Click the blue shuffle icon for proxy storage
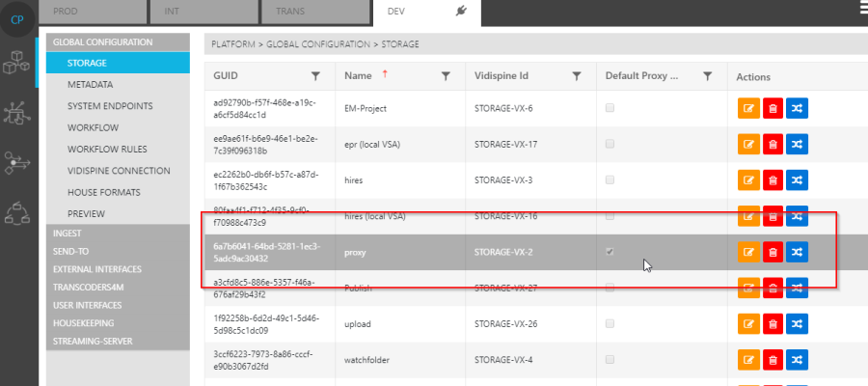The height and width of the screenshot is (386, 868). pos(797,252)
